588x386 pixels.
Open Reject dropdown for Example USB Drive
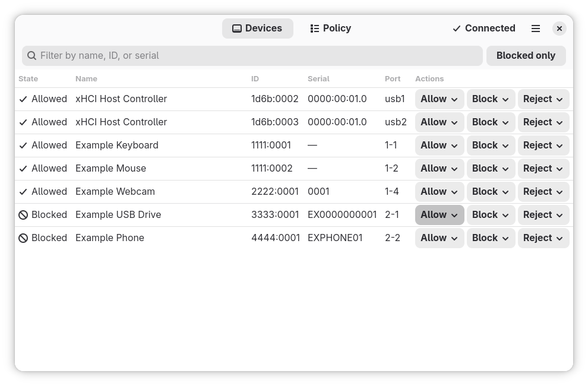tap(543, 215)
